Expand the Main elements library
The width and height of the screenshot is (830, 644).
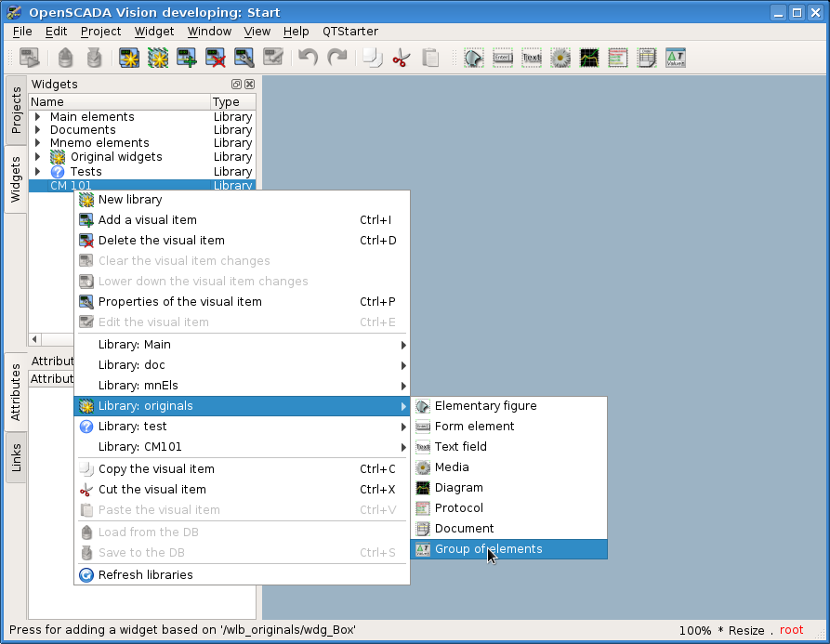pyautogui.click(x=37, y=116)
